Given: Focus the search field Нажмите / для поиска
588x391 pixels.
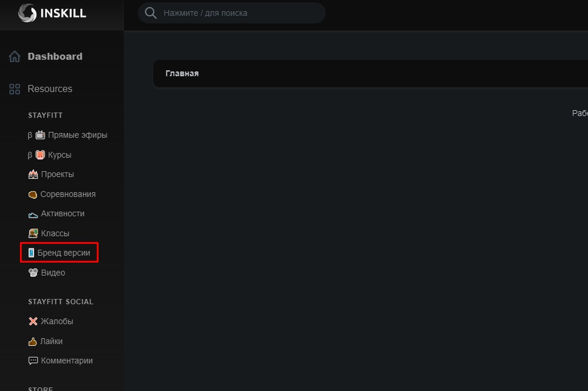Looking at the screenshot, I should (235, 13).
